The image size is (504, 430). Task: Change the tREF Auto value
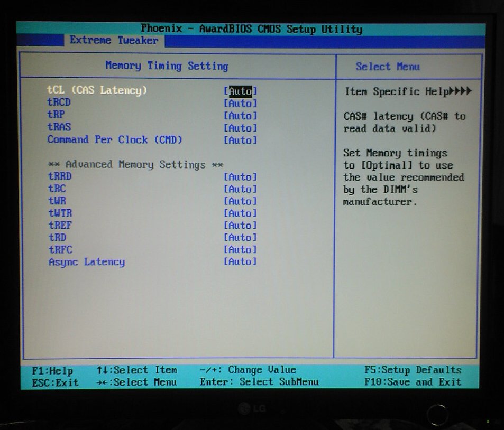pyautogui.click(x=241, y=226)
